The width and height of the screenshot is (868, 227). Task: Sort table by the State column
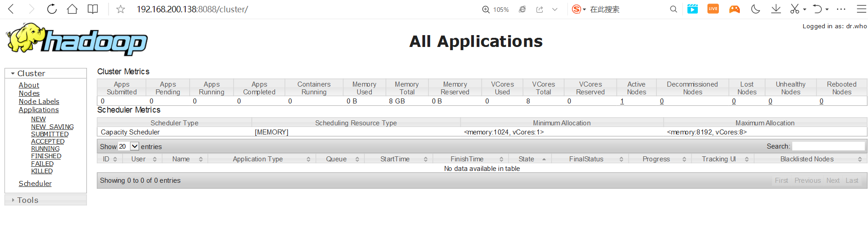click(526, 159)
